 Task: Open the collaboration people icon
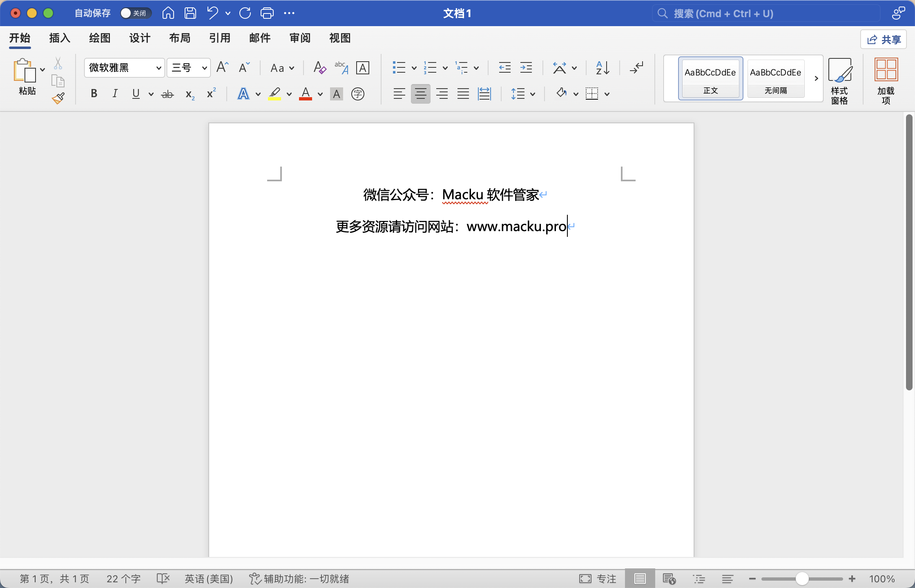898,13
